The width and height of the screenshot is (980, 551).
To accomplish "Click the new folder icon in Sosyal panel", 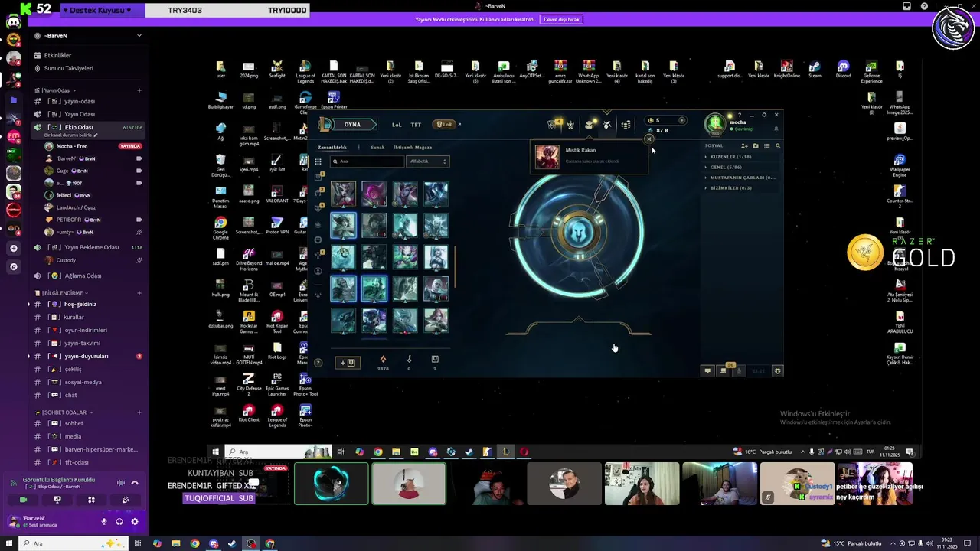I will [755, 145].
